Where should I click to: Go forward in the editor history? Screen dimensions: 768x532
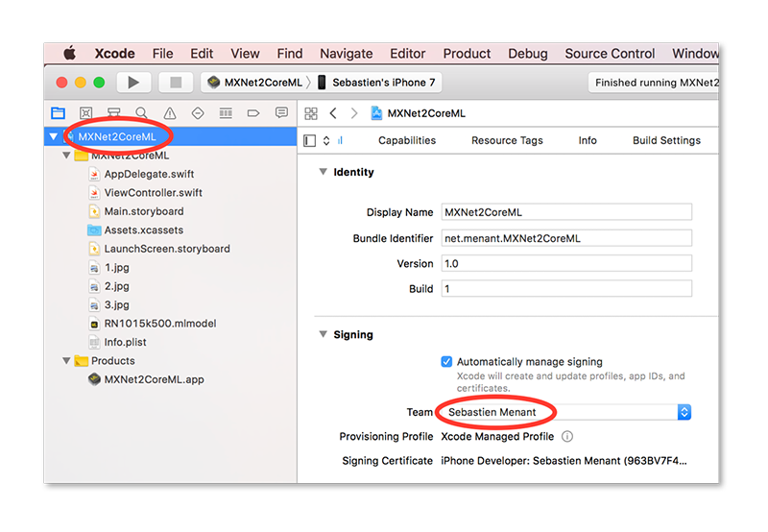pyautogui.click(x=353, y=113)
